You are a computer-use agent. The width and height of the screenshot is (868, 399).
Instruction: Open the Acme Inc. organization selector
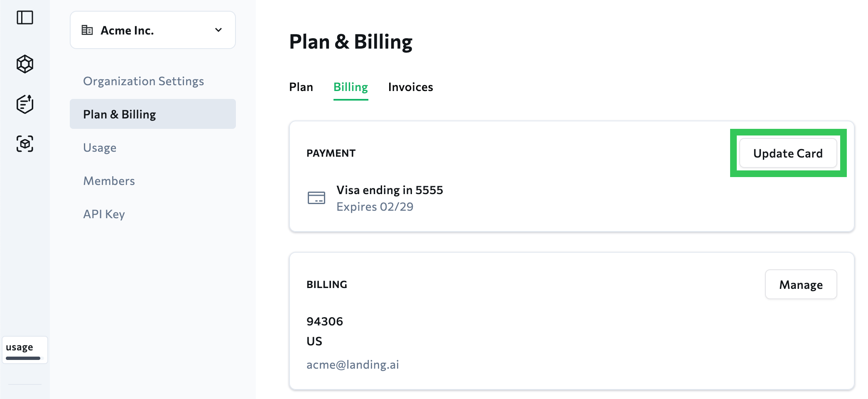pyautogui.click(x=152, y=30)
